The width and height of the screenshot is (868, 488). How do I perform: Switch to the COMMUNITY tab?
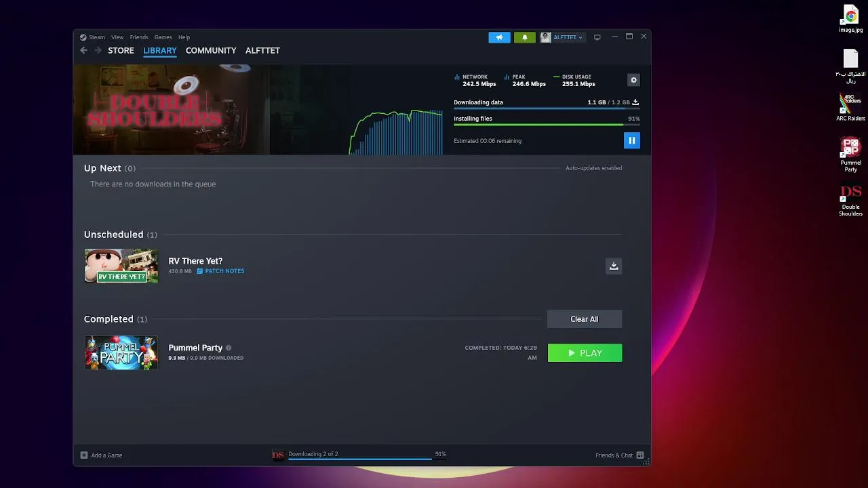[211, 50]
